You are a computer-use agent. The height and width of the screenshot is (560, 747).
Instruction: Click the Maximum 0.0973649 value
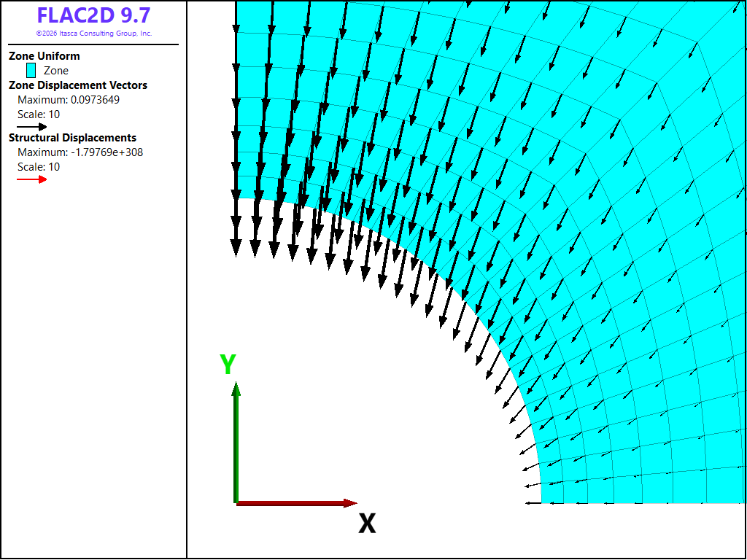coord(69,100)
